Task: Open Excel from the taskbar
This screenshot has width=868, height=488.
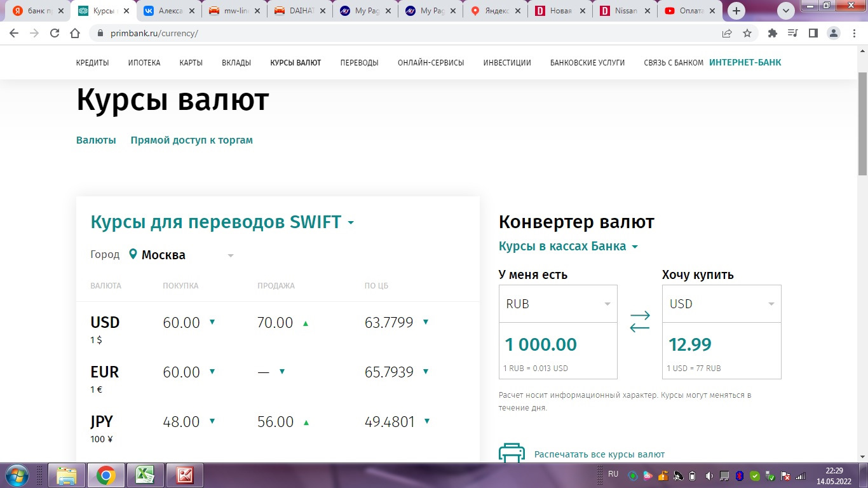Action: (x=145, y=475)
